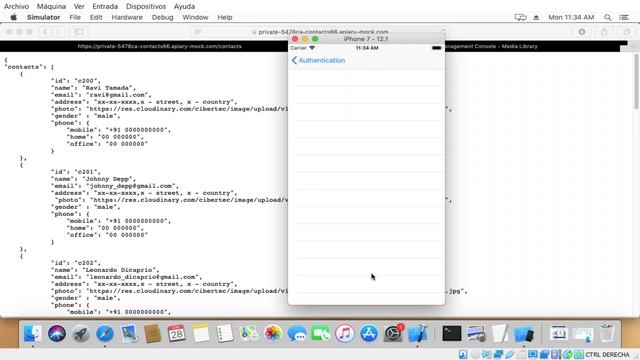Open Messages speech bubble in Dock
Viewport: 640px width, 360px height.
click(x=297, y=334)
